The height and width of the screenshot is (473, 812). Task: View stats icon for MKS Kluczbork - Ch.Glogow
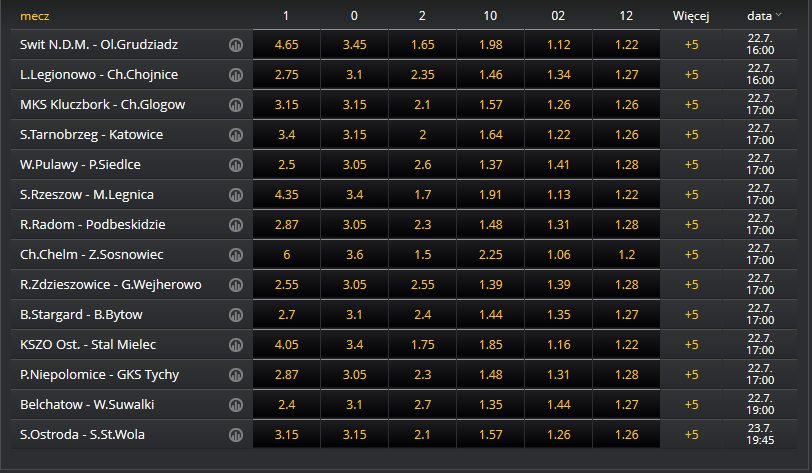pyautogui.click(x=236, y=105)
